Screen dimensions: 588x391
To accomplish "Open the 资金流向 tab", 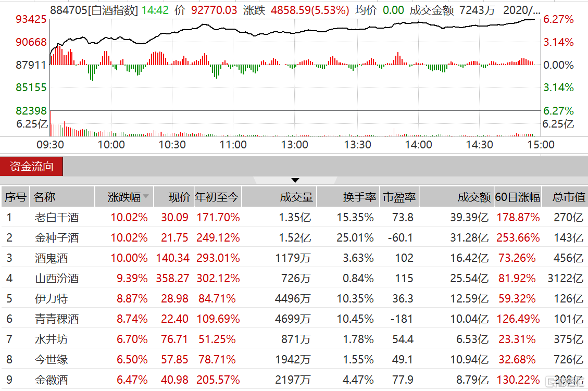I will (x=31, y=167).
